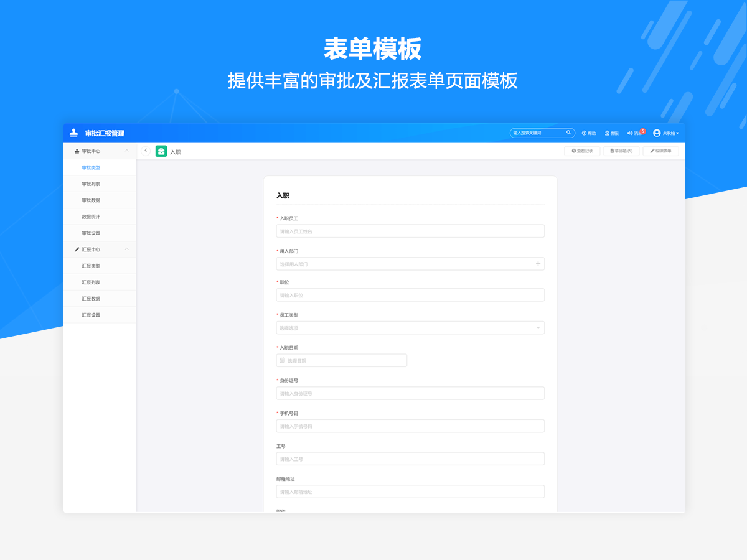The width and height of the screenshot is (747, 560).
Task: Collapse the 审批中心 sidebar section
Action: pos(127,151)
